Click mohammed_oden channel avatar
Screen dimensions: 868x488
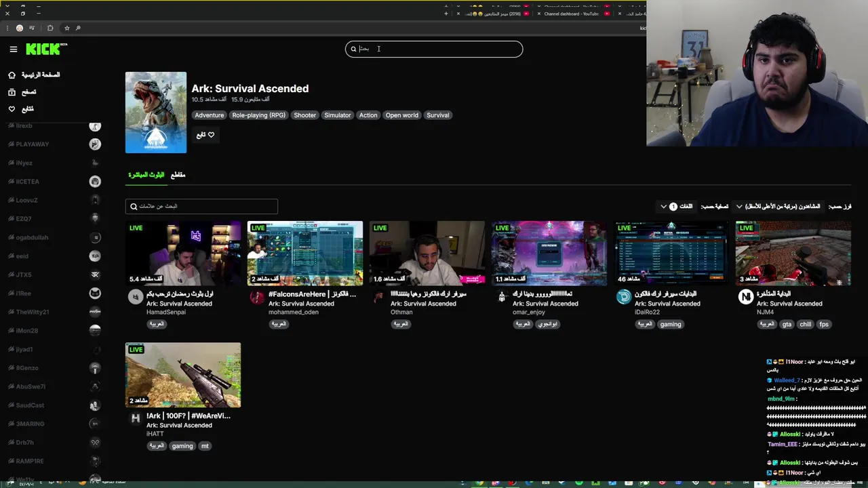click(x=257, y=297)
